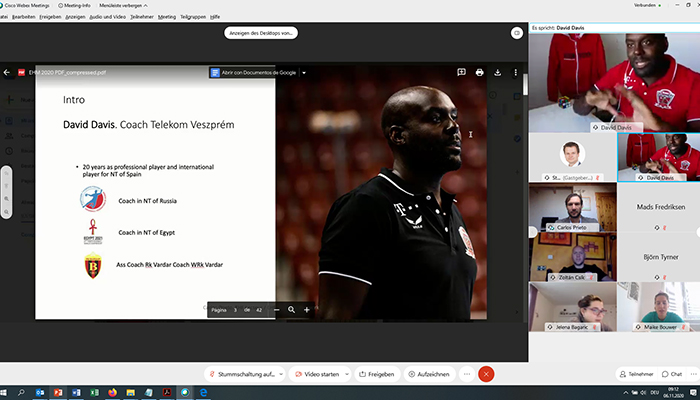Click the back arrow in PDF viewer
This screenshot has height=400, width=700.
(x=7, y=72)
